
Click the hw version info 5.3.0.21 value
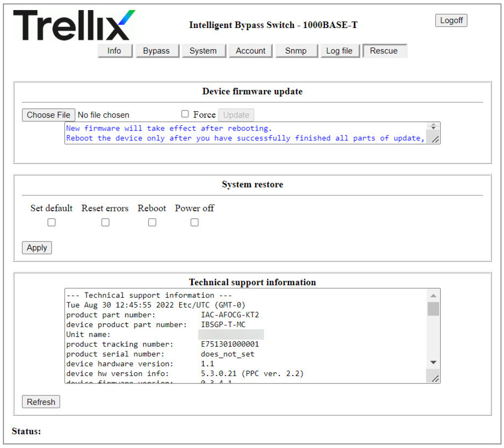252,374
